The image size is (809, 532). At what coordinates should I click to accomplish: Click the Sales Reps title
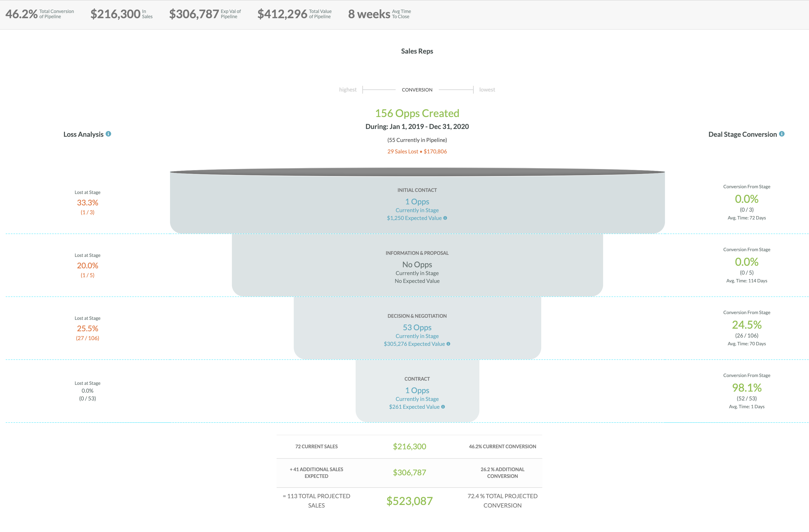tap(417, 51)
